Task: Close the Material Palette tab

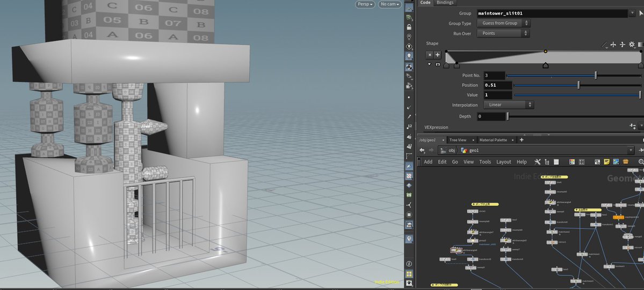Action: click(x=513, y=140)
